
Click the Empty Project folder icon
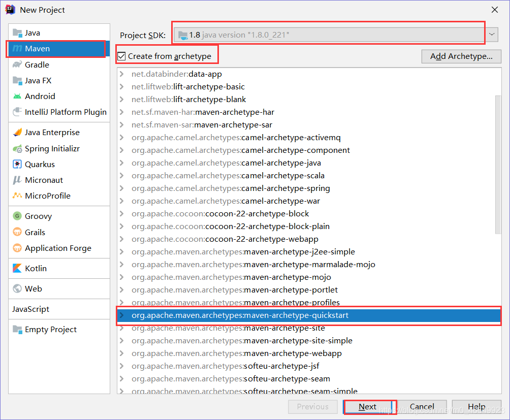tap(17, 329)
